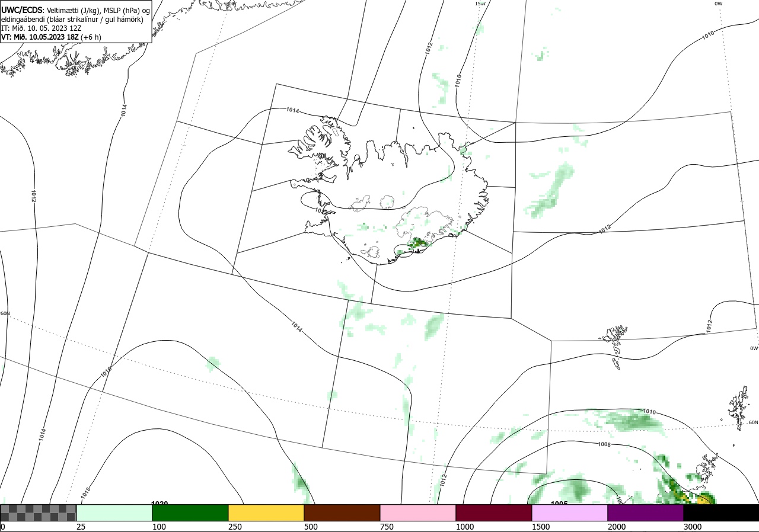This screenshot has height=532, width=759.
Task: Click the dark red 1000–1500 legend swatch
Action: [494, 512]
